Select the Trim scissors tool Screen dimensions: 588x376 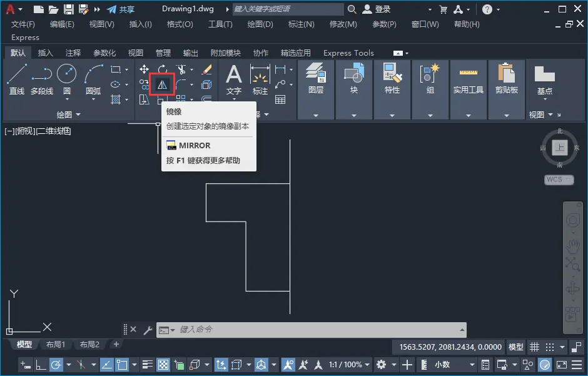coord(181,69)
